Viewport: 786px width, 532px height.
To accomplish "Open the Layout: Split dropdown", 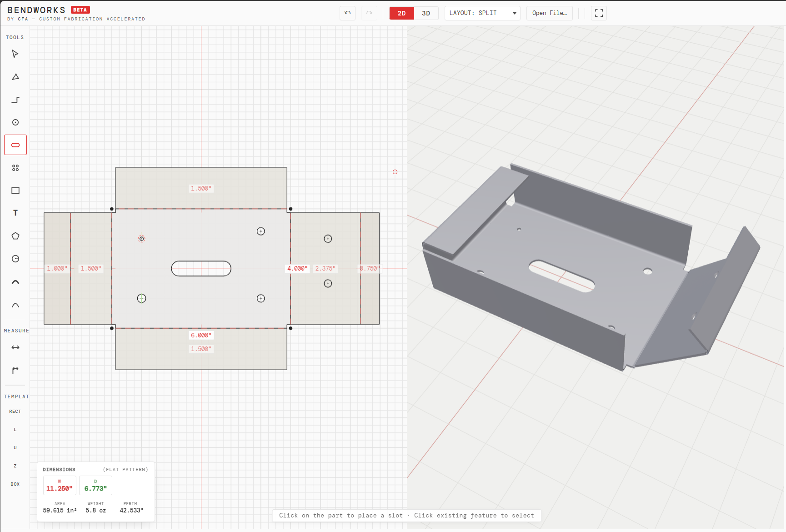I will coord(482,13).
